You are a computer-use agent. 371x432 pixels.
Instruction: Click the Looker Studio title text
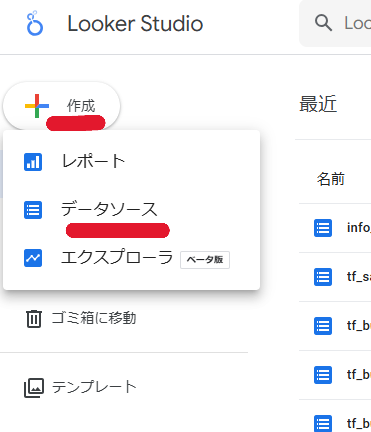[135, 24]
